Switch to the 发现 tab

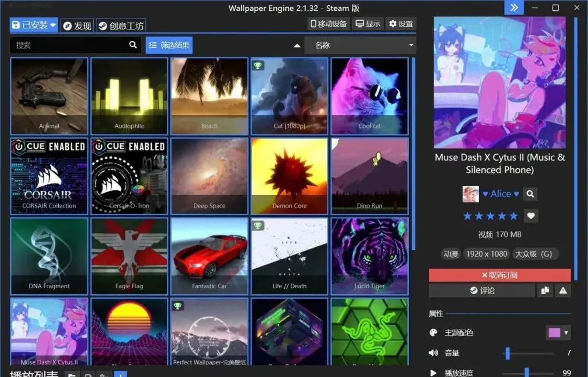[x=77, y=26]
